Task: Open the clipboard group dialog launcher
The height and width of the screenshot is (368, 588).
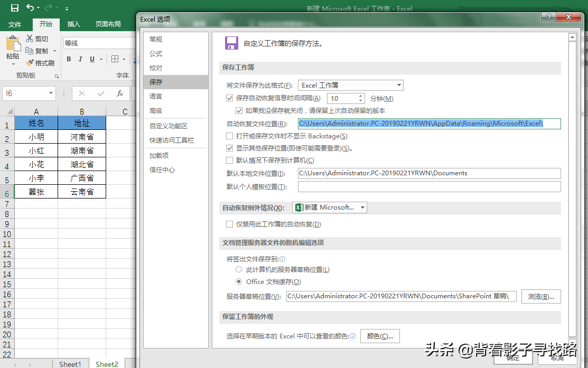Action: coord(57,76)
